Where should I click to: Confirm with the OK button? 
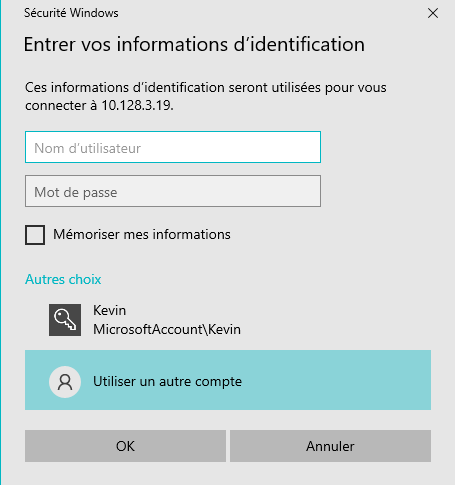click(125, 446)
